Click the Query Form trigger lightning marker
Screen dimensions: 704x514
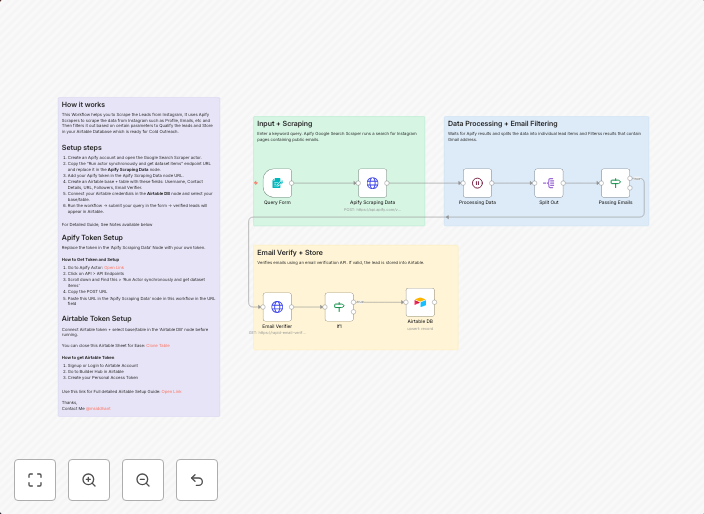pos(256,183)
